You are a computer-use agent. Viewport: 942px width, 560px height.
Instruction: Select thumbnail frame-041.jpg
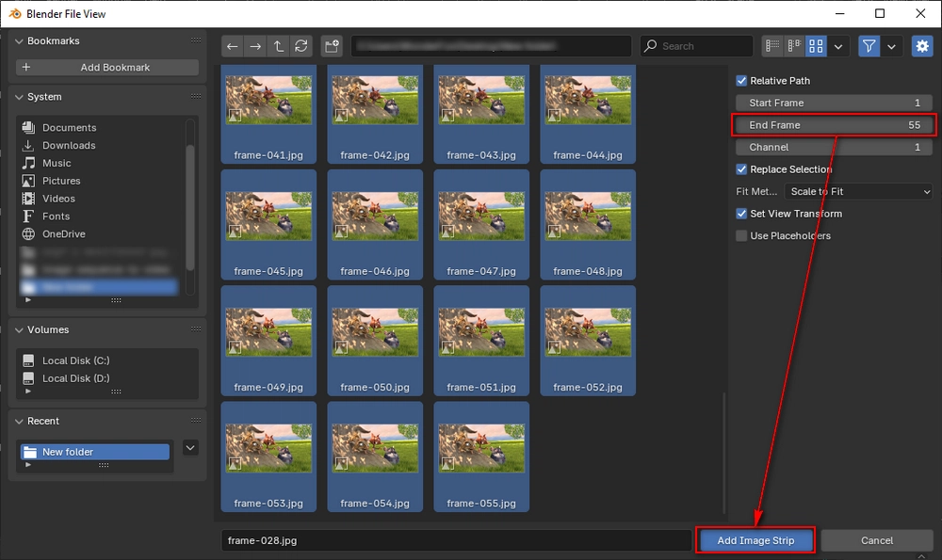pos(268,114)
